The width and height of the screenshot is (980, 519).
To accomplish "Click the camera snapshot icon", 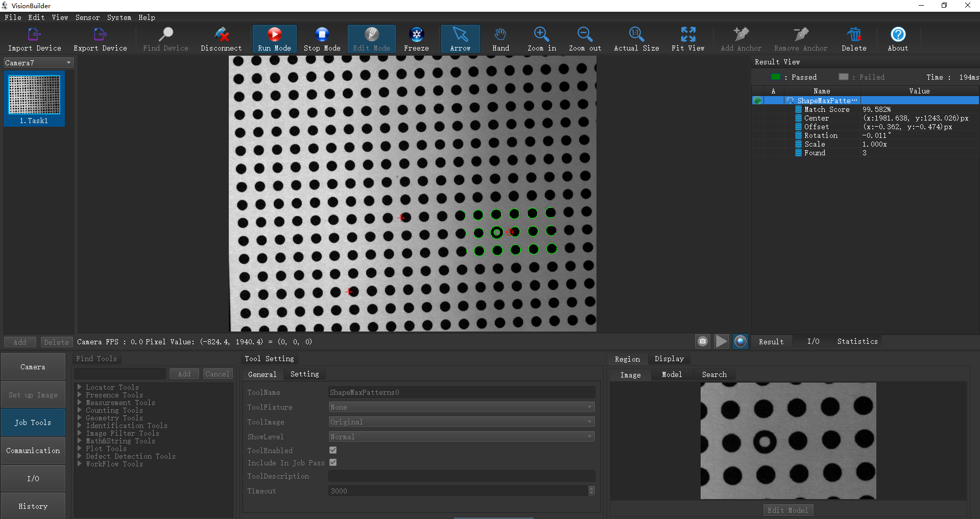I will 703,341.
